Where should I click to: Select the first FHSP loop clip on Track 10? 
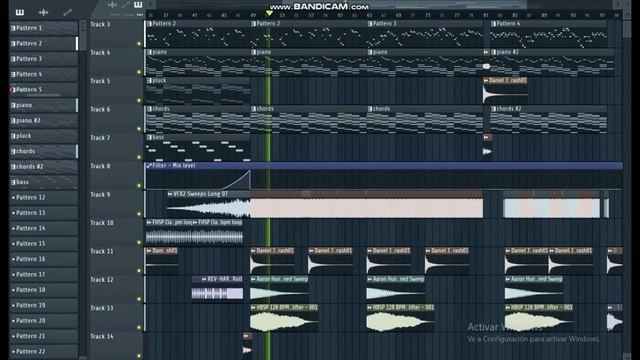pyautogui.click(x=169, y=233)
